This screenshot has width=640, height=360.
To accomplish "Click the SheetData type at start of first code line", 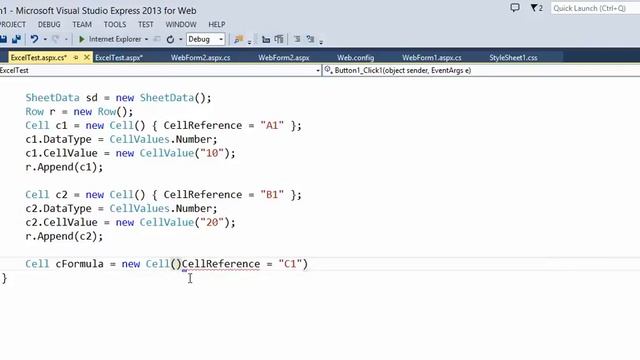I will pyautogui.click(x=52, y=98).
